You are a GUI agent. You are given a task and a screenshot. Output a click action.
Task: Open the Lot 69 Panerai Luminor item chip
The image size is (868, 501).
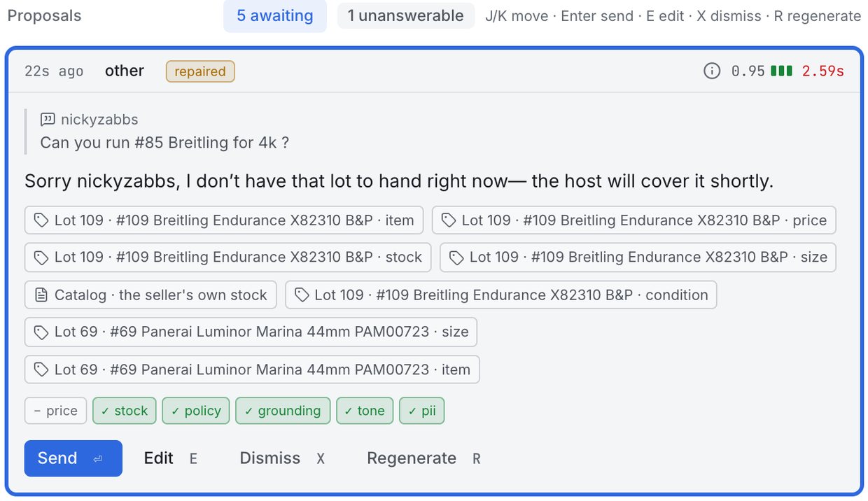pyautogui.click(x=252, y=369)
